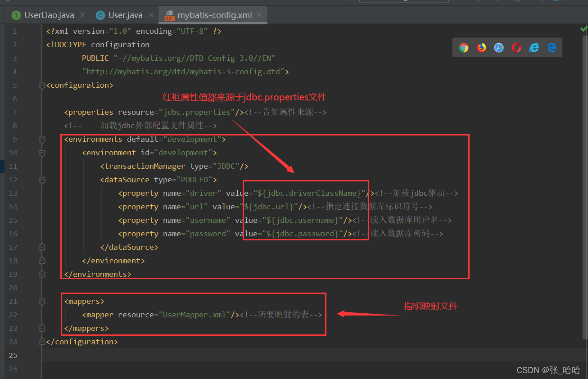Close the mybatis-config.xml tab
Viewport: 588px width, 379px height.
tap(260, 15)
